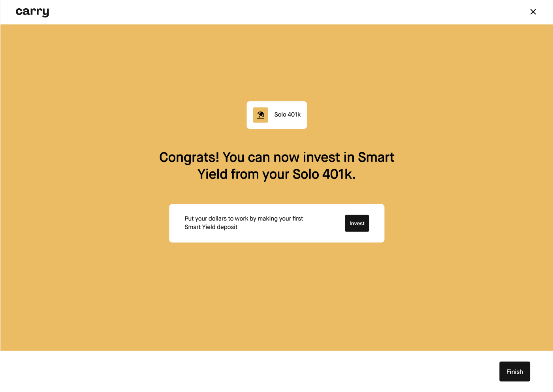Click the Congrats headline text
Screen dimensions: 553x392
pos(276,166)
